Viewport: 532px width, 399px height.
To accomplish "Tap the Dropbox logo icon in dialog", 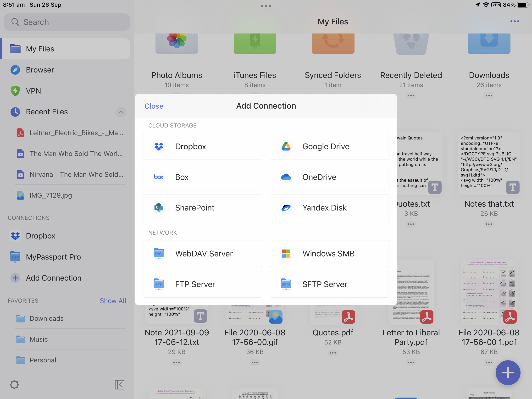I will click(159, 146).
